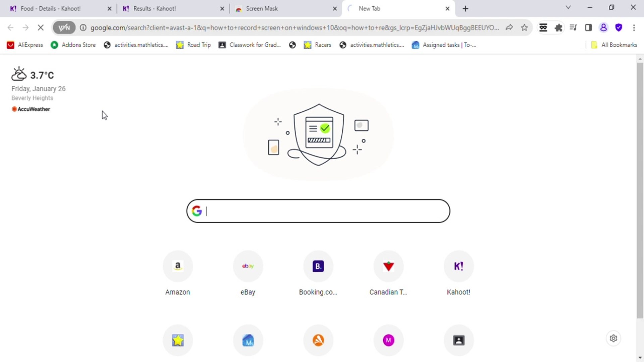Viewport: 644px width, 362px height.
Task: Open AliExpress bookmark
Action: 25,45
